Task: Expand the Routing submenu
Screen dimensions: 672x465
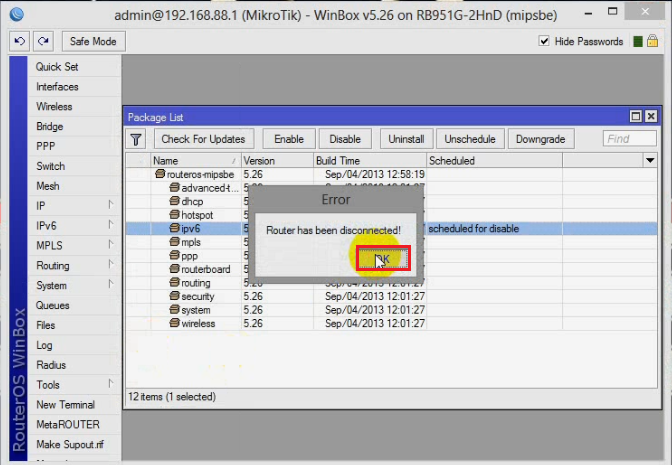Action: (111, 264)
